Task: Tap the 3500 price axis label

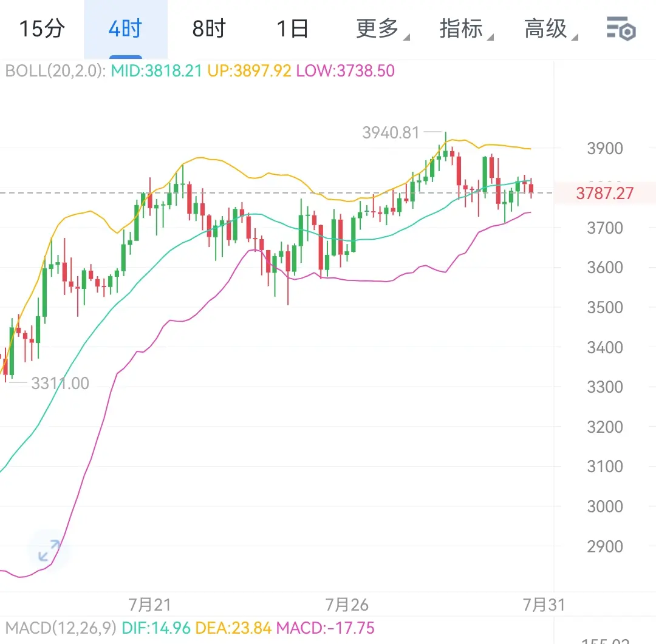Action: click(x=605, y=307)
